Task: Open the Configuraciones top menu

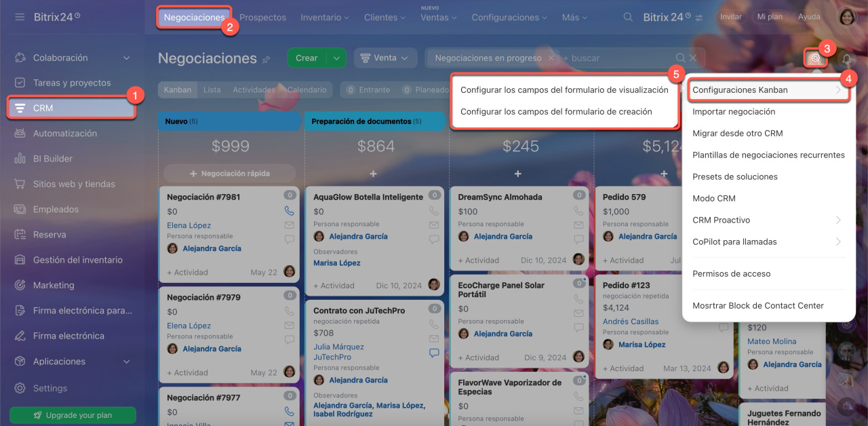Action: (x=510, y=18)
